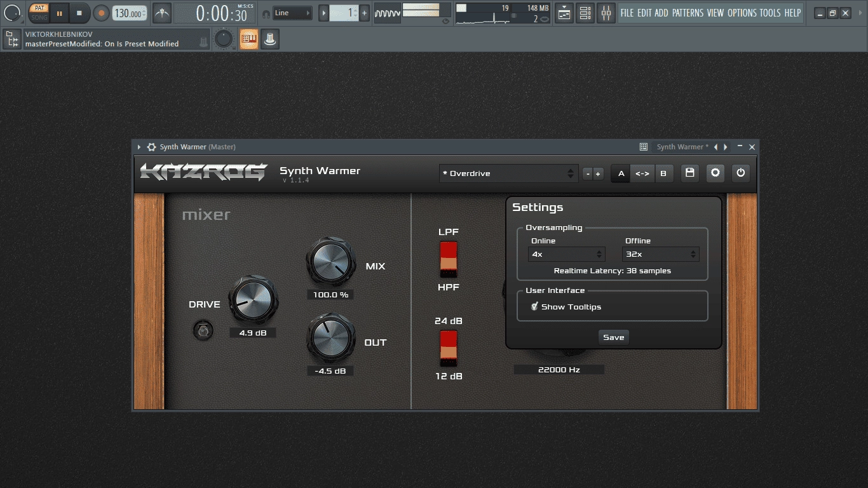Click the OUT knob
This screenshot has height=488, width=868.
331,338
